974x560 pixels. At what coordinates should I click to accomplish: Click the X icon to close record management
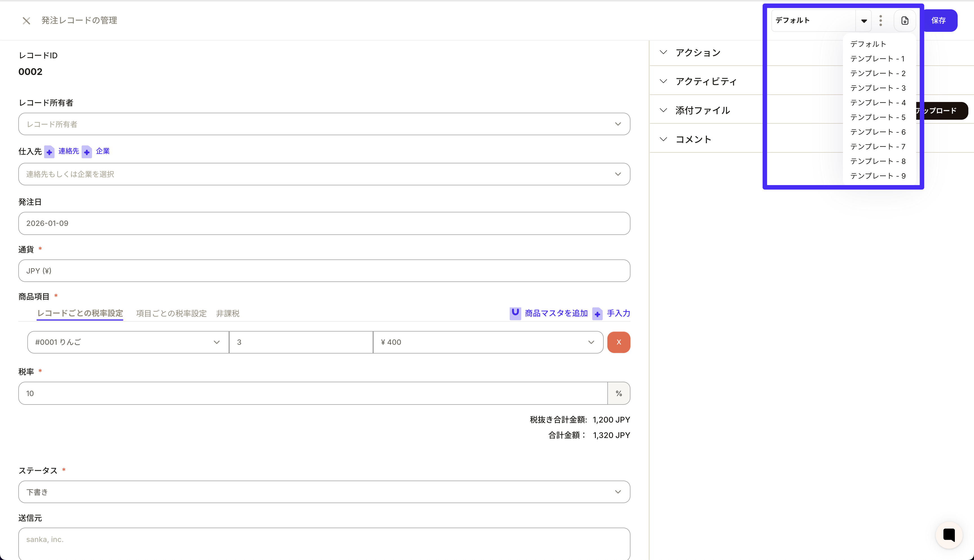coord(26,21)
